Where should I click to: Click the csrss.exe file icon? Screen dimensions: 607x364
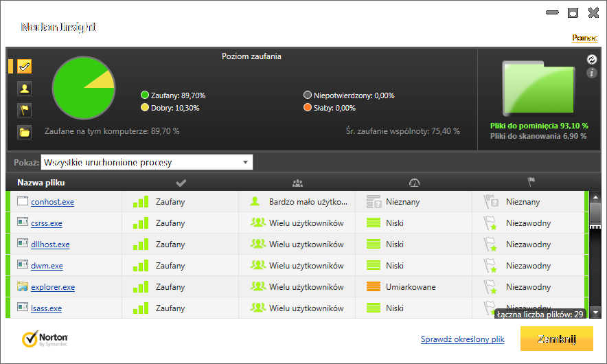click(x=23, y=222)
